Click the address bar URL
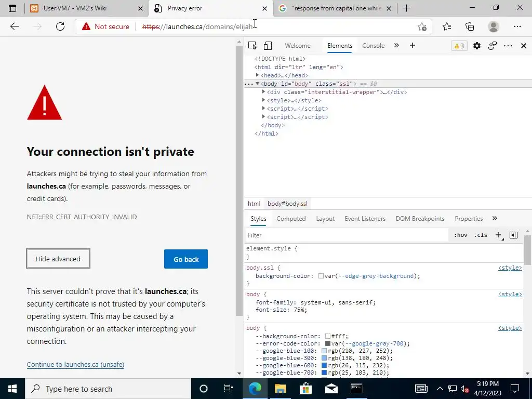532x399 pixels. (197, 26)
